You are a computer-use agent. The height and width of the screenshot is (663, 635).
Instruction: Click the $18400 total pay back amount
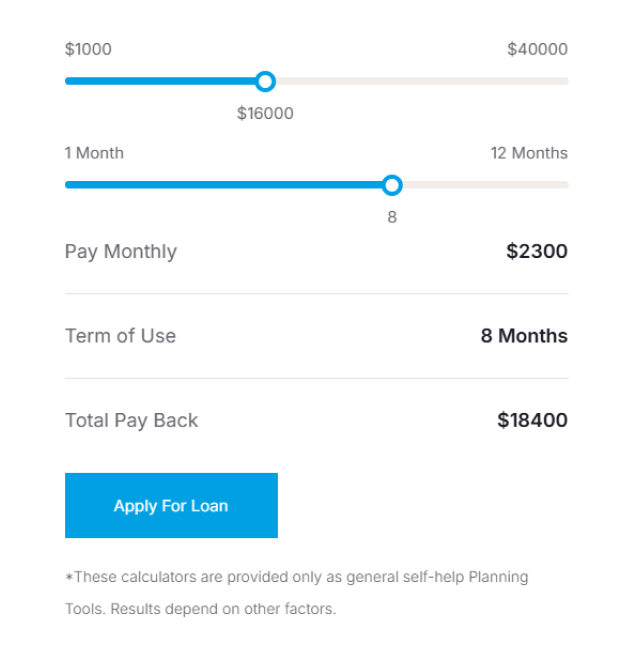pos(532,420)
